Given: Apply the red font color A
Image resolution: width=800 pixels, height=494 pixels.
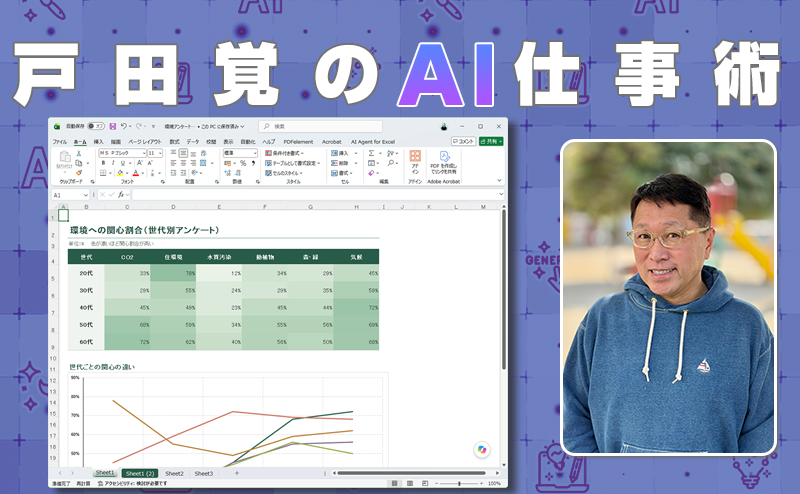Looking at the screenshot, I should click(136, 173).
